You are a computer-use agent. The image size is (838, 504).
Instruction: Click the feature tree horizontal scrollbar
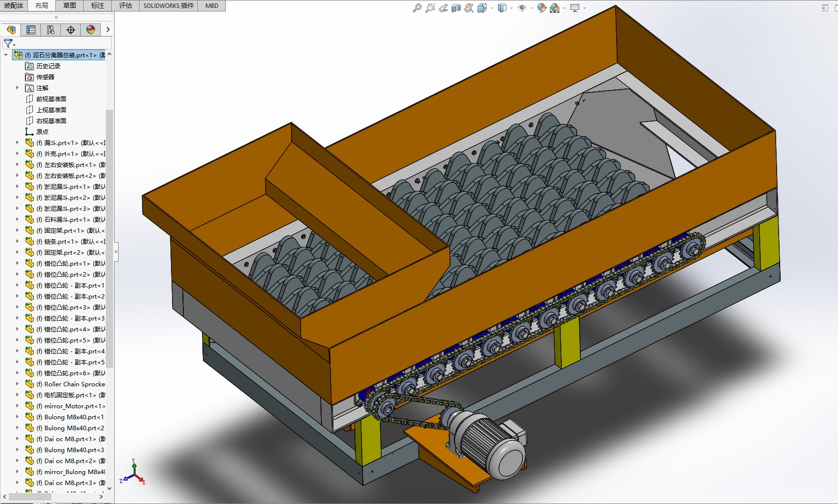point(30,497)
